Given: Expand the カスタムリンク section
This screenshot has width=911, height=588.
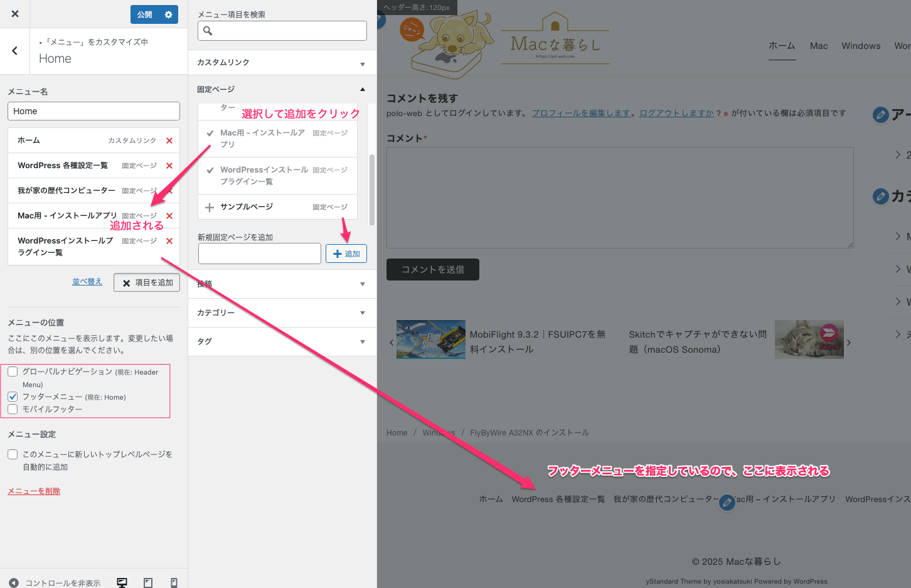Looking at the screenshot, I should (282, 63).
